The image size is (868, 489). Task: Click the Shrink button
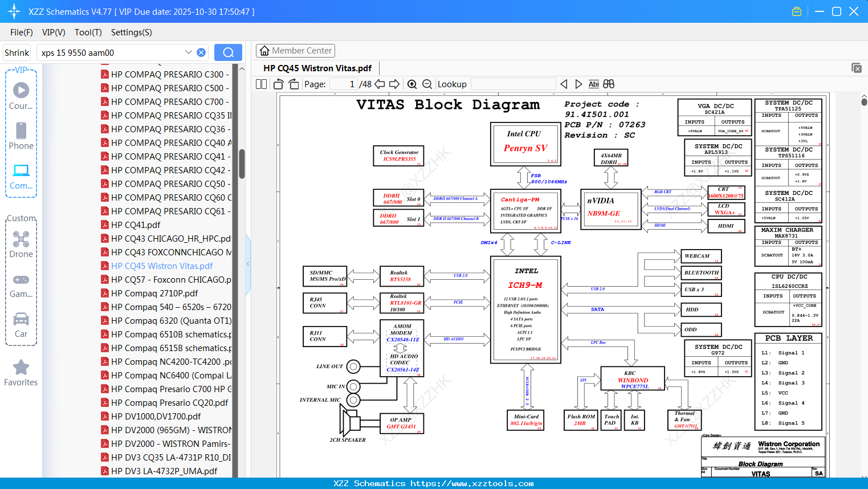(x=17, y=52)
